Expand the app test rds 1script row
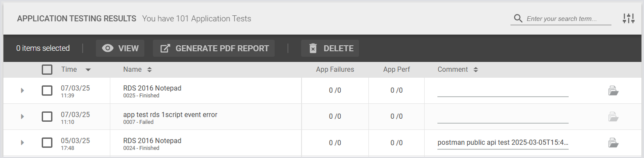 (22, 117)
